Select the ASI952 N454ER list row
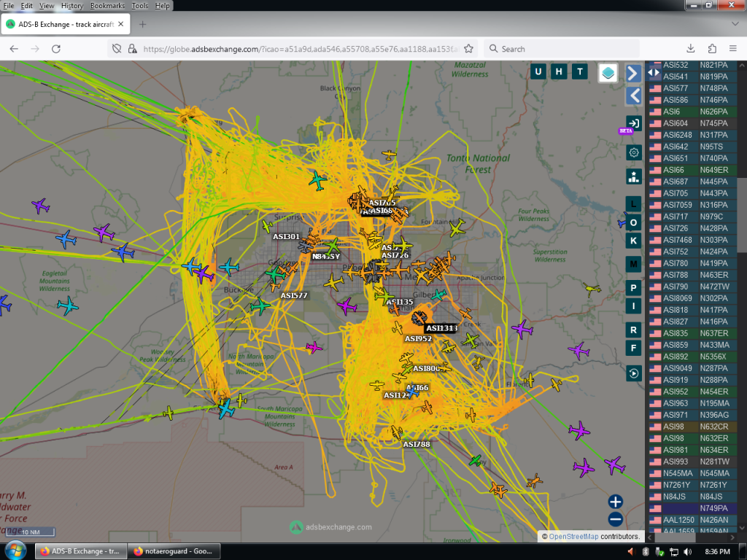The height and width of the screenshot is (560, 747). coord(692,392)
